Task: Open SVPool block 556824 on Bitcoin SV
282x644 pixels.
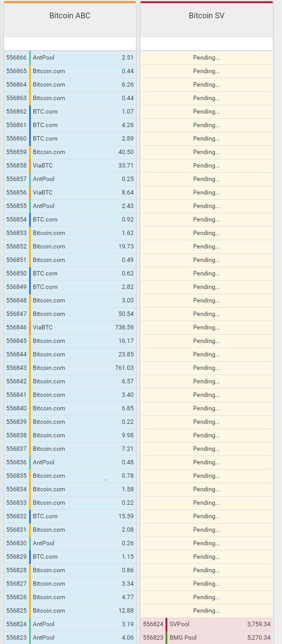Action: pos(206,624)
